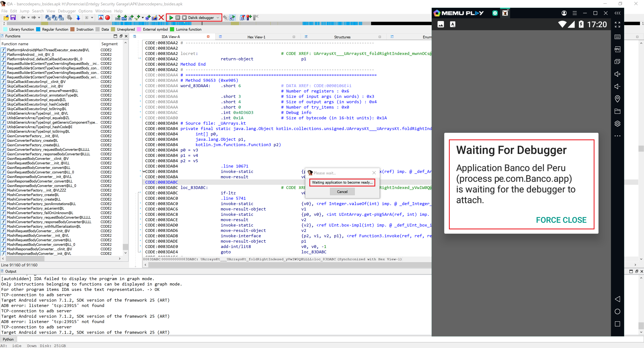Open the Dalvik debugger selection dropdown

[x=204, y=17]
